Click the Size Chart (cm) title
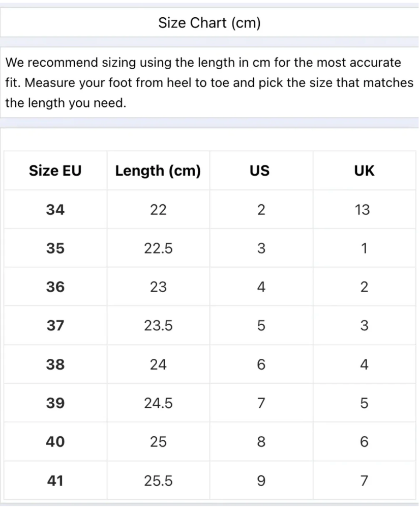The width and height of the screenshot is (420, 507). (x=209, y=23)
